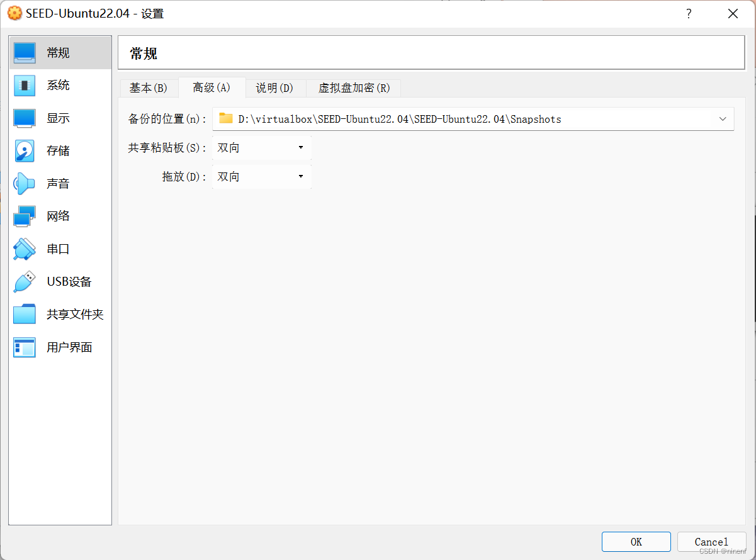Select the 常规 general monitor icon

point(25,53)
